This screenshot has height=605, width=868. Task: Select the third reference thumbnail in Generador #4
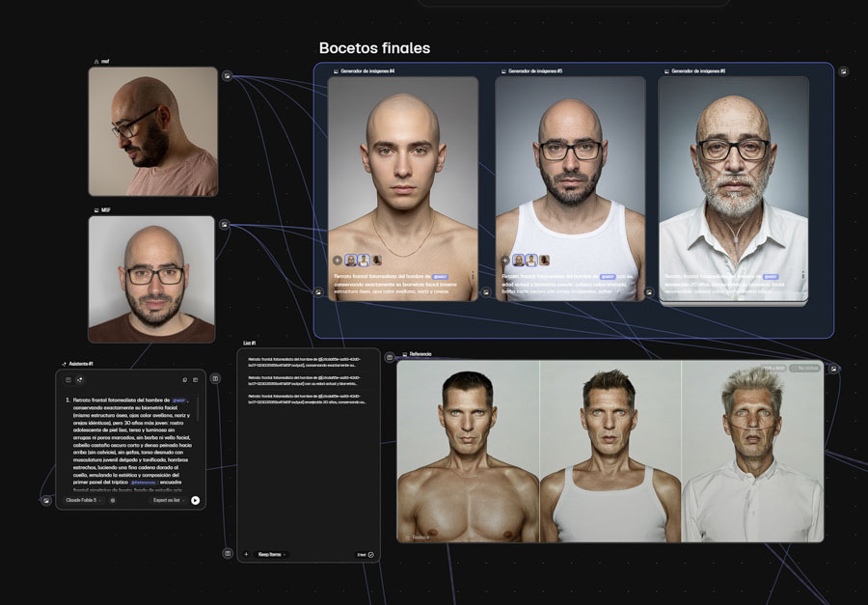377,260
